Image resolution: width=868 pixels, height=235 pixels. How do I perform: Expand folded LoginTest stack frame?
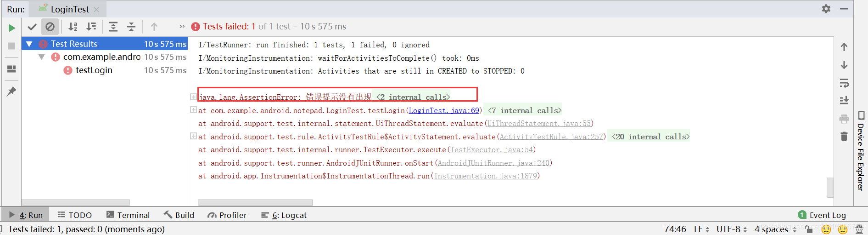tap(193, 110)
